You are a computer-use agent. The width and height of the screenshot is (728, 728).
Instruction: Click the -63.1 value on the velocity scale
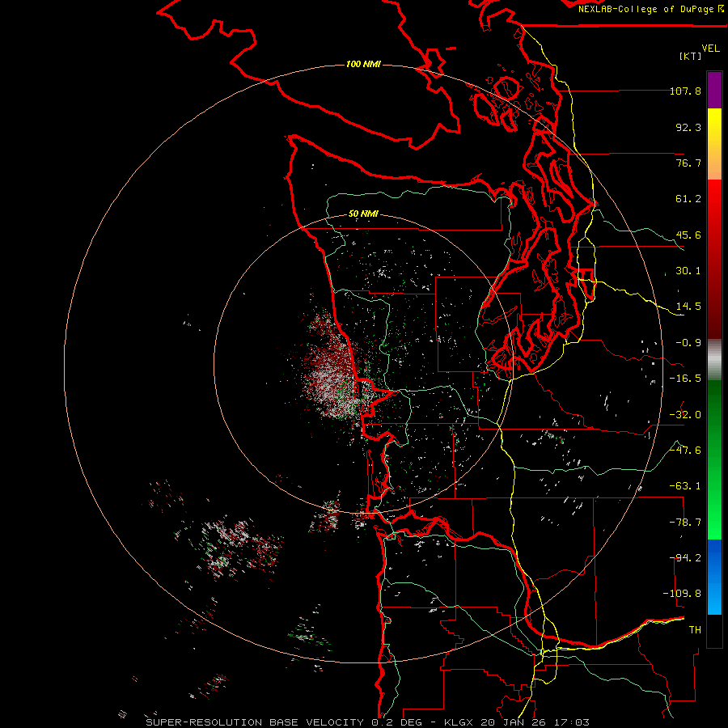[x=685, y=486]
